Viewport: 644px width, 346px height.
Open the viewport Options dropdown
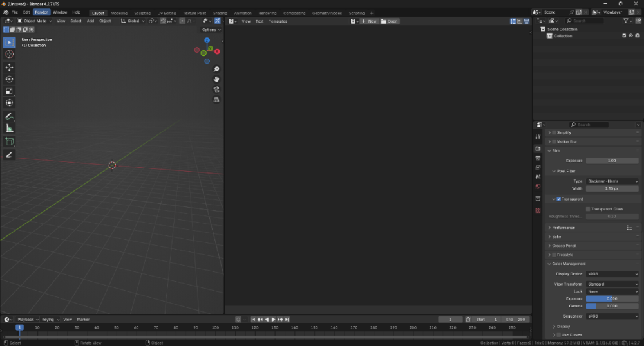(211, 30)
